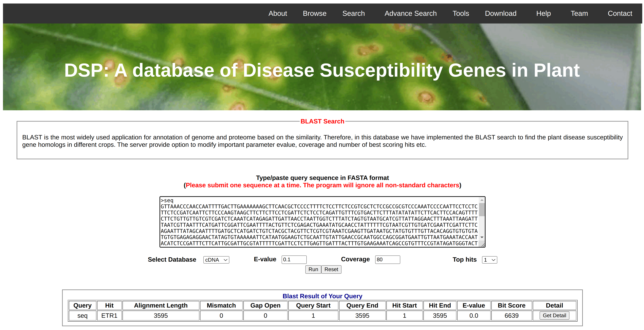Click the Bit Score value 6639
The image size is (644, 330).
click(x=511, y=315)
